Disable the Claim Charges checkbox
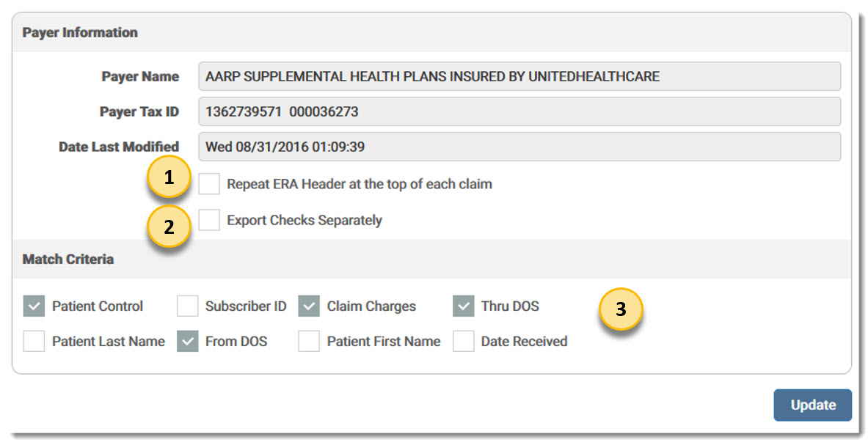 pos(308,306)
